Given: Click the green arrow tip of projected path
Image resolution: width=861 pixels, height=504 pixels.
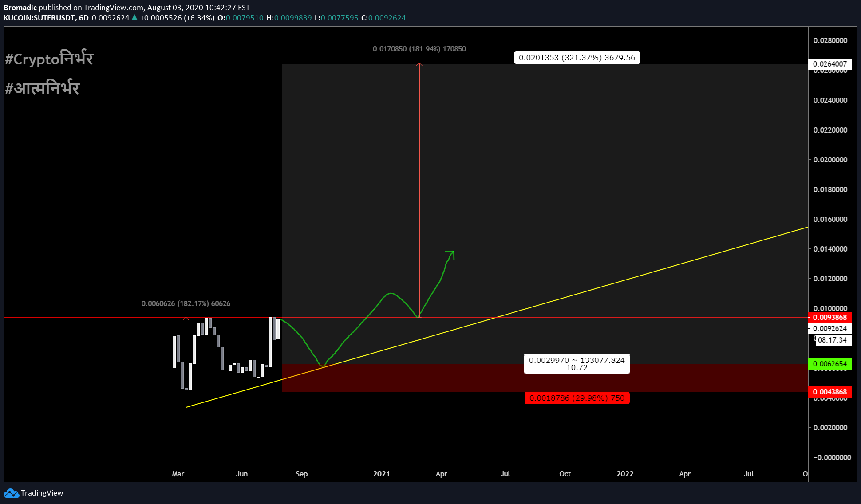Looking at the screenshot, I should point(450,254).
